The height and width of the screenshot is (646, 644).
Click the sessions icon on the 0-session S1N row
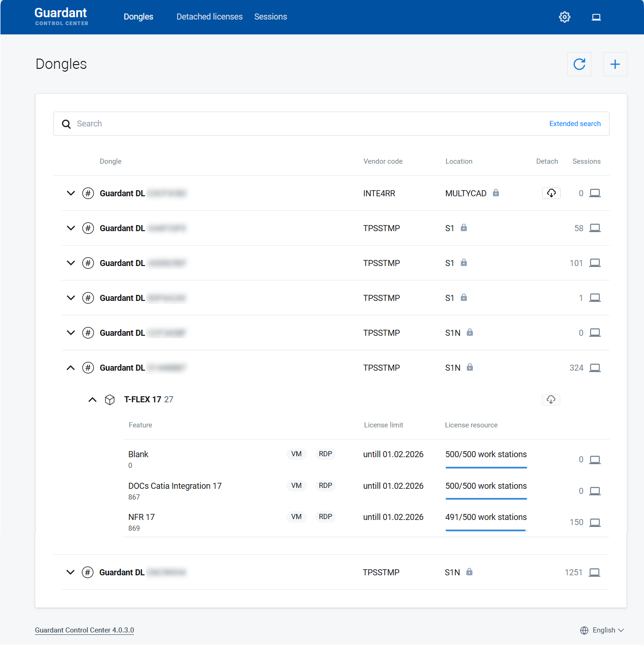click(x=595, y=333)
